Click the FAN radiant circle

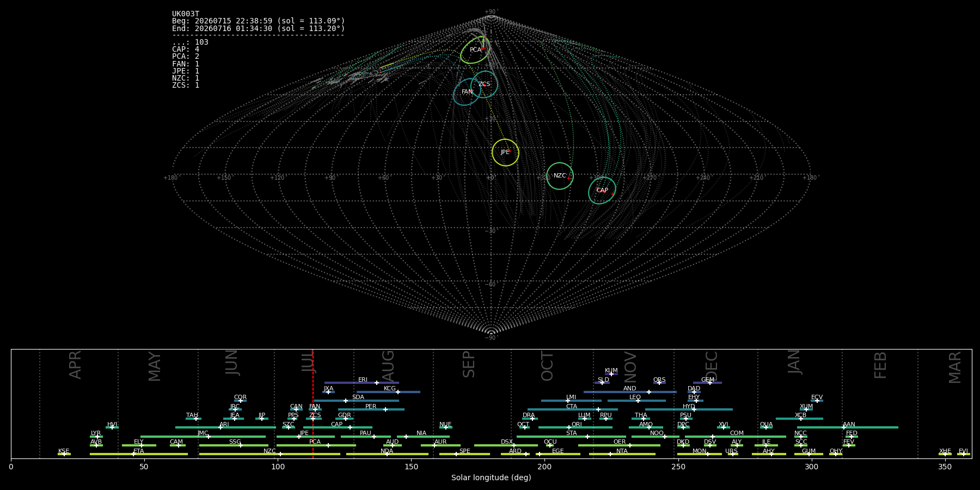click(467, 91)
